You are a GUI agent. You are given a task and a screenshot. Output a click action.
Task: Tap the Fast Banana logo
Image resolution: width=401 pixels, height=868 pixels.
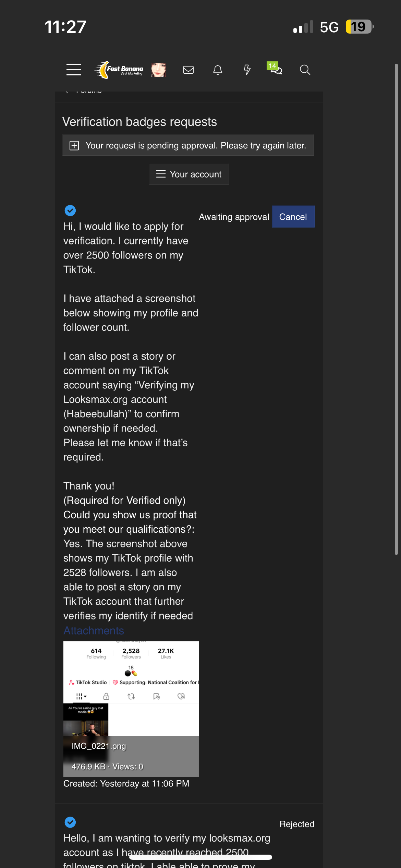tap(119, 70)
